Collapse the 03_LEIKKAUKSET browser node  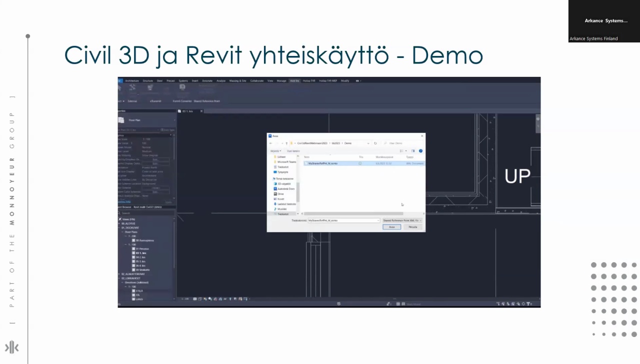(119, 278)
